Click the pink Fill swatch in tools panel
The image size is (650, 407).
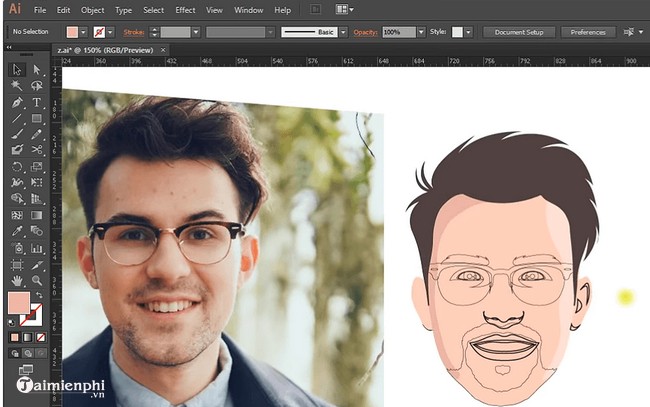tap(19, 304)
